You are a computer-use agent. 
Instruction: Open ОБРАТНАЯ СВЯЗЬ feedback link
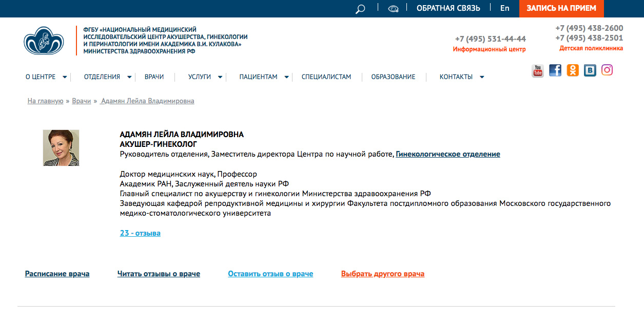448,8
